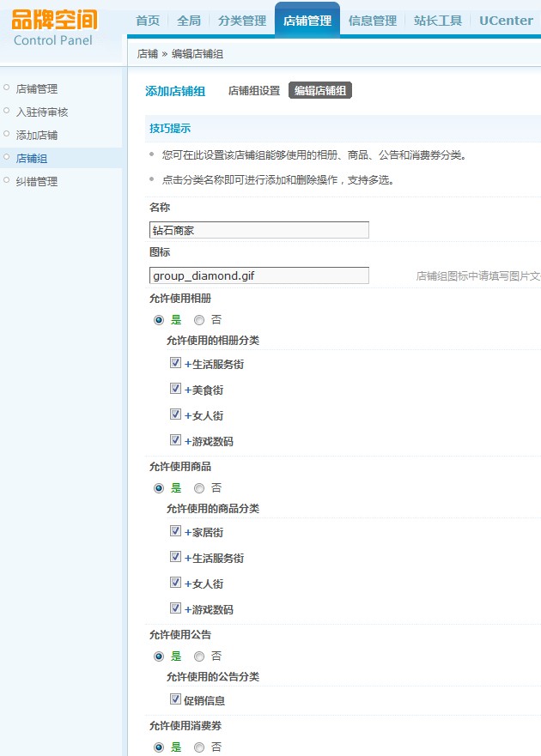Open the 品牌空间 Control Panel logo
The height and width of the screenshot is (756, 541).
point(54,28)
